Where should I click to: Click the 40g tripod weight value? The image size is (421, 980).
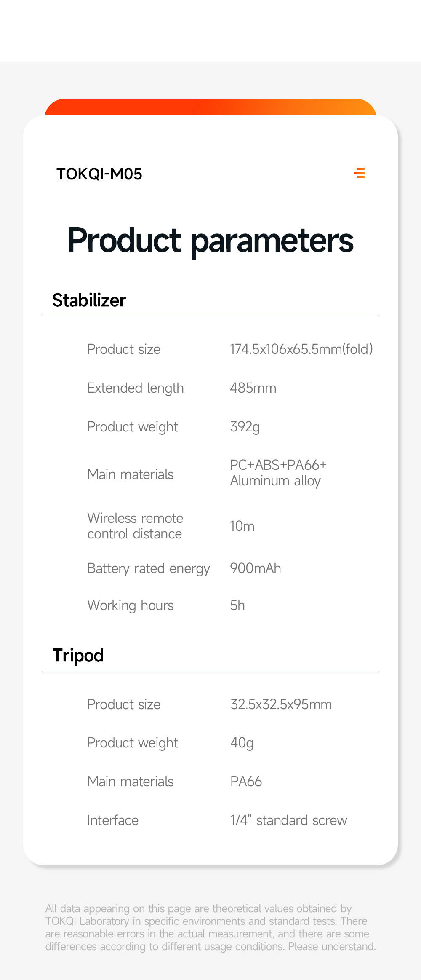coord(242,743)
